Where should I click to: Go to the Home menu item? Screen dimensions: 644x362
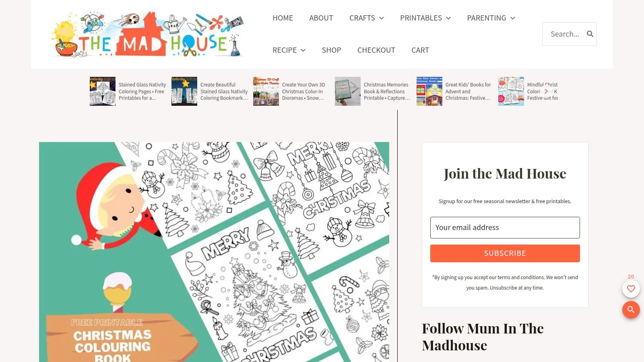pyautogui.click(x=283, y=18)
